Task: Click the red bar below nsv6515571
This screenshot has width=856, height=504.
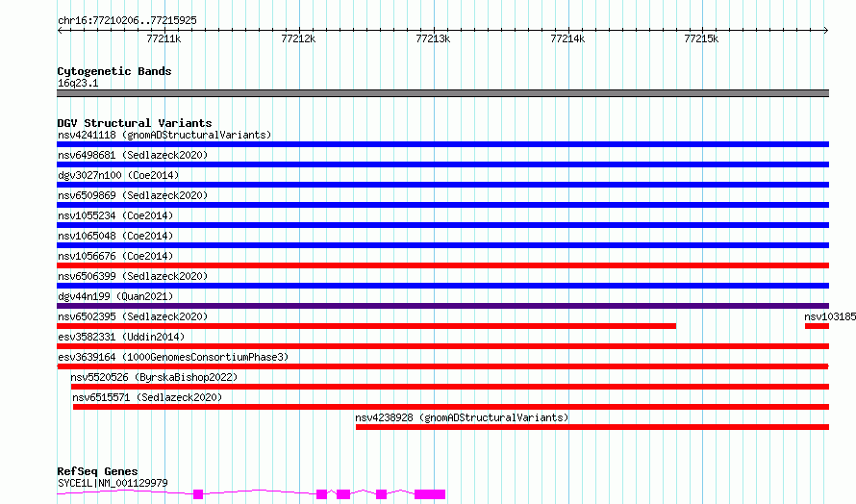Action: [x=451, y=408]
